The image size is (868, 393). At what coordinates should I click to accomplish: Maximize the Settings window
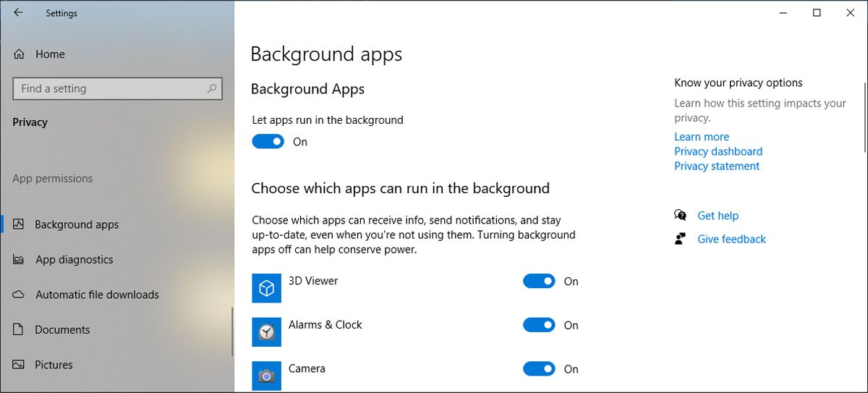click(817, 13)
